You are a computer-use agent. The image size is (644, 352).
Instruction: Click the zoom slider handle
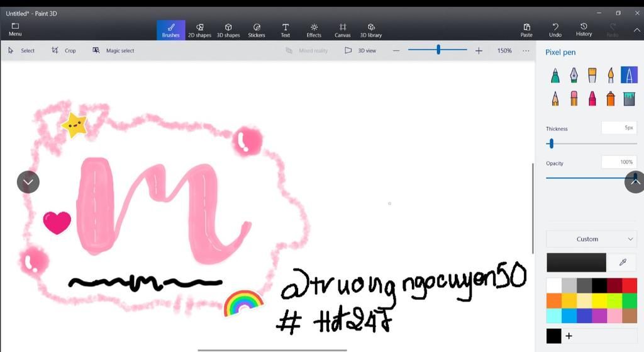438,50
